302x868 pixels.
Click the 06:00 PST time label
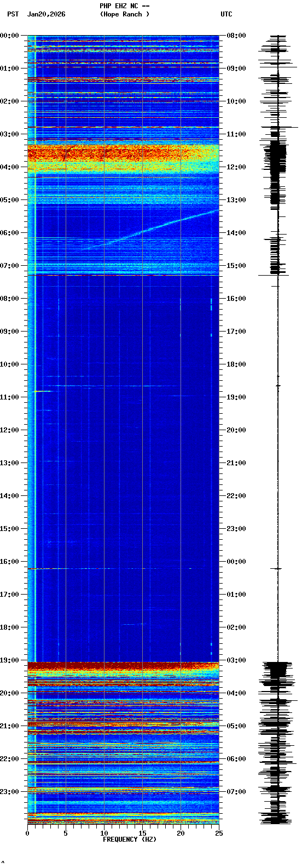(x=9, y=233)
